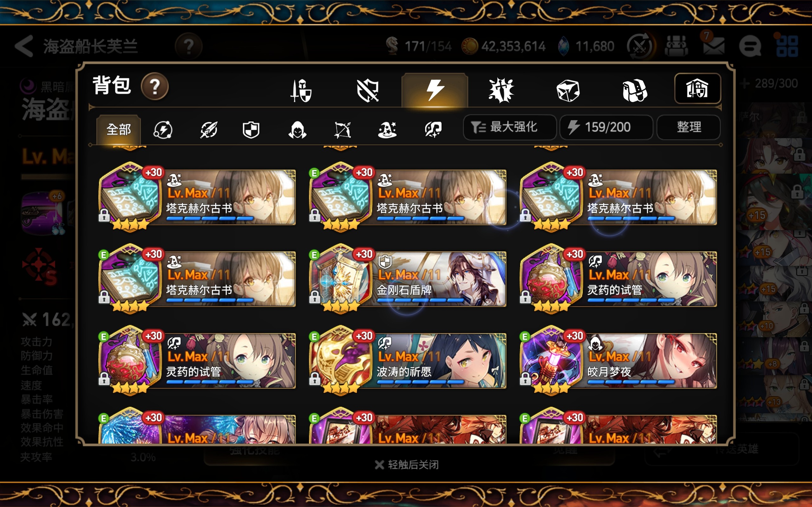Image resolution: width=812 pixels, height=507 pixels.
Task: Filter artifacts by mage hat class
Action: click(x=387, y=130)
